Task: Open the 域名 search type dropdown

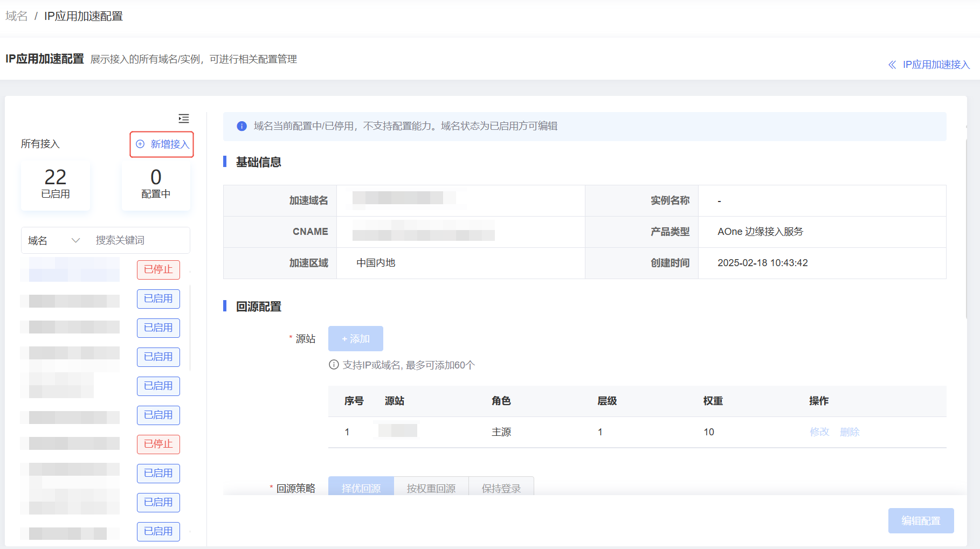Action: (54, 240)
